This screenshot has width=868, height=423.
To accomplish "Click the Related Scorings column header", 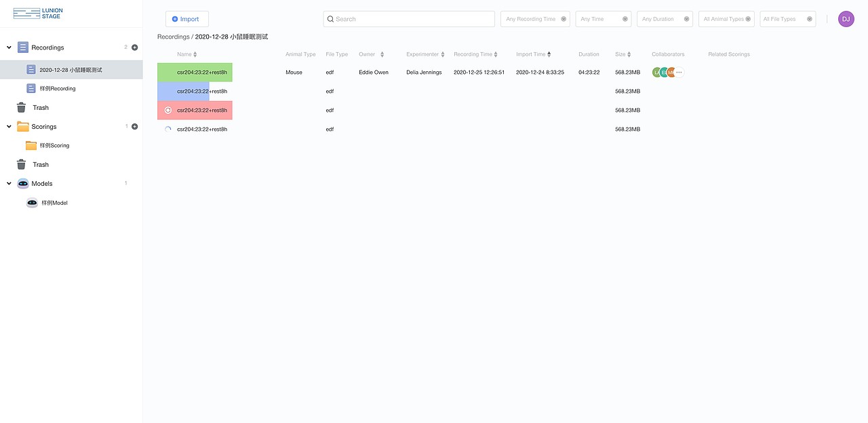I will (x=729, y=54).
